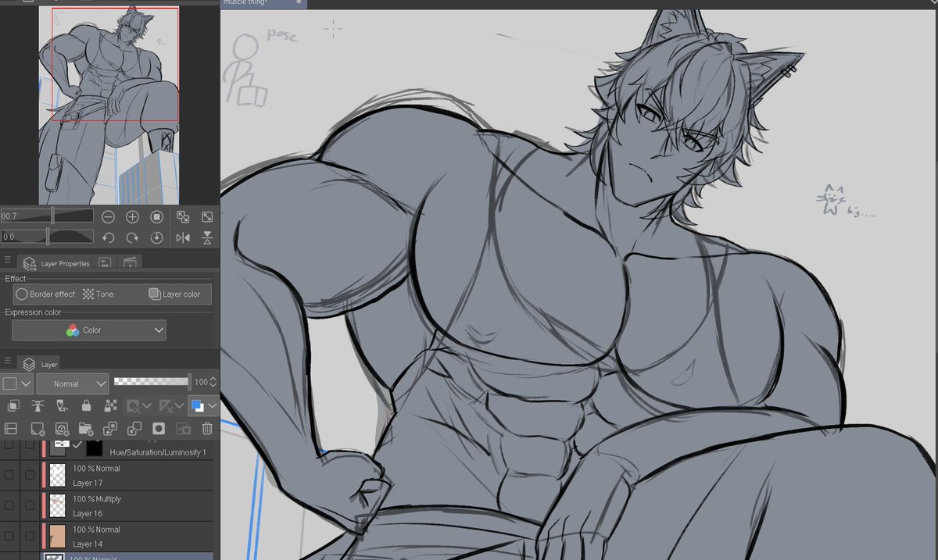Screen dimensions: 938x560
Task: Create a new layer folder
Action: click(x=86, y=429)
